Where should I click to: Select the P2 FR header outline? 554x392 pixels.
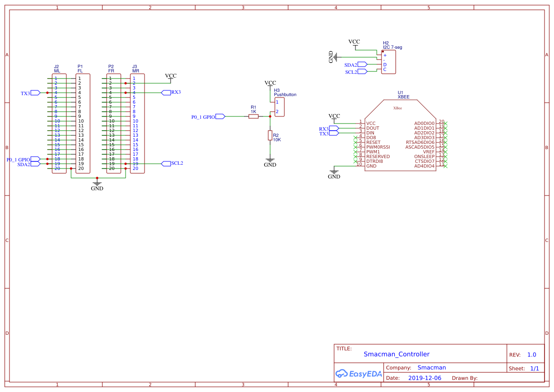click(114, 124)
